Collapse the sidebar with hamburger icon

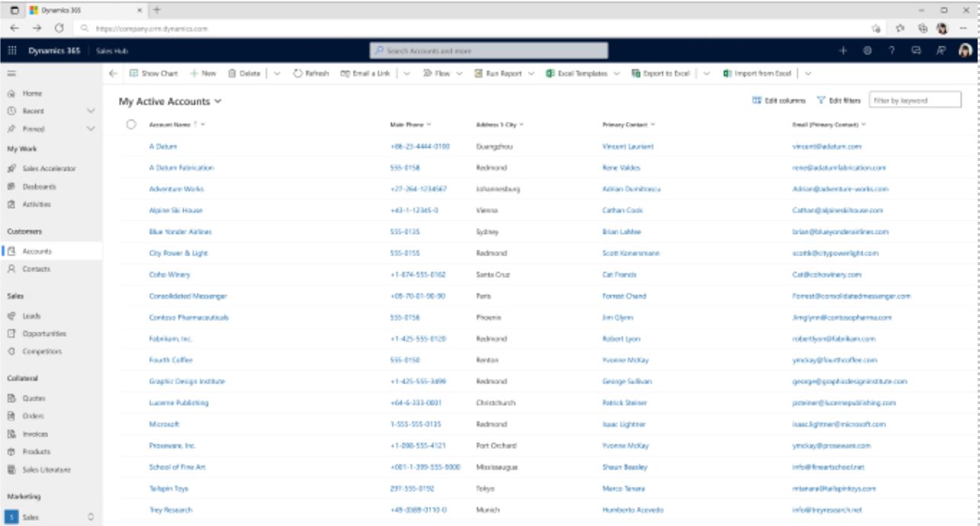tap(11, 74)
